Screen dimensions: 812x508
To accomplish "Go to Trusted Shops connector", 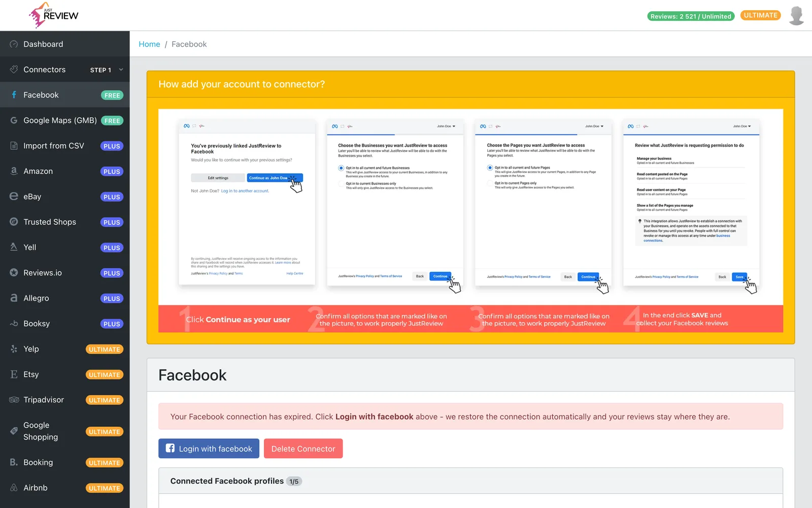I will 65,222.
